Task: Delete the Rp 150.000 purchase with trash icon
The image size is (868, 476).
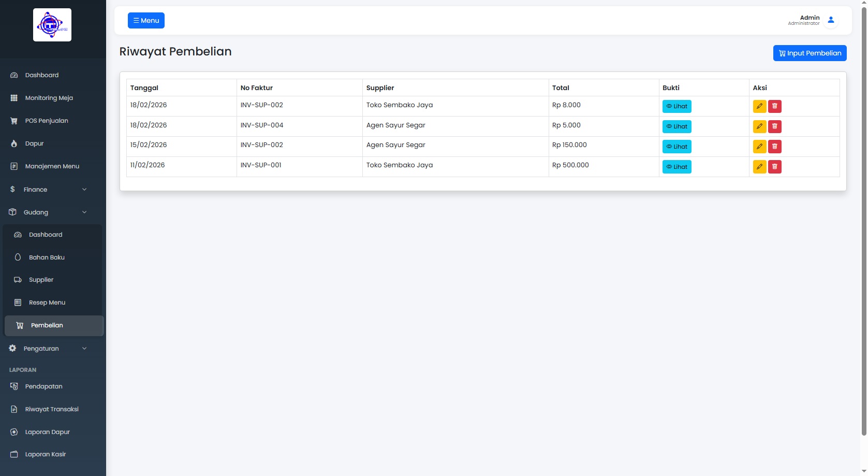Action: [x=774, y=147]
